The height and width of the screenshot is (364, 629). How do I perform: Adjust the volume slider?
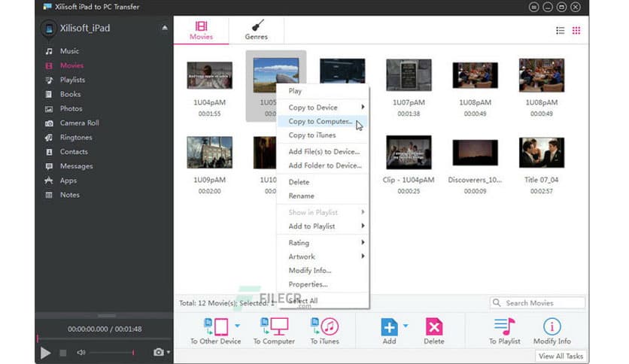point(111,353)
